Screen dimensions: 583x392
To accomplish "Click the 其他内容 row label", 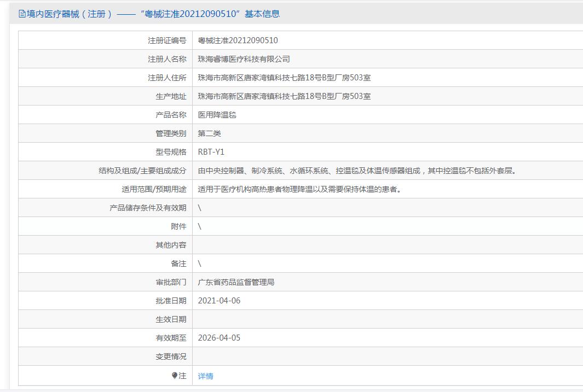I will (171, 245).
